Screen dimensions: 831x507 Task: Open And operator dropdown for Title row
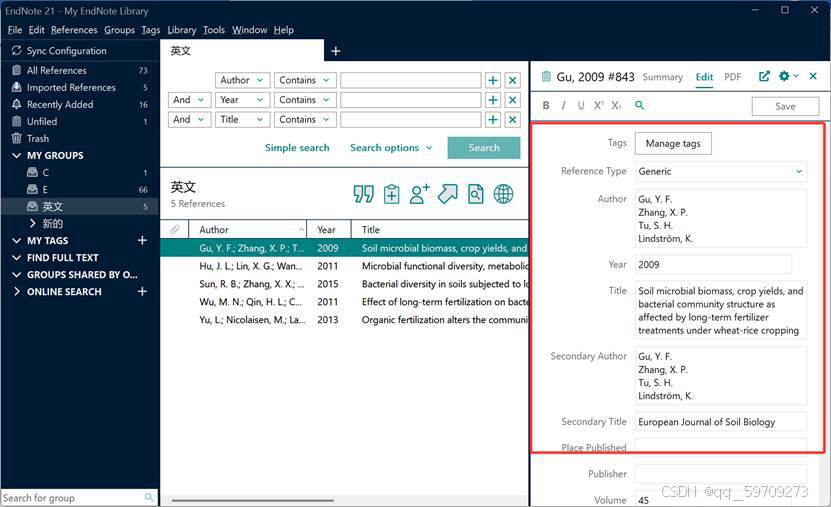point(190,119)
